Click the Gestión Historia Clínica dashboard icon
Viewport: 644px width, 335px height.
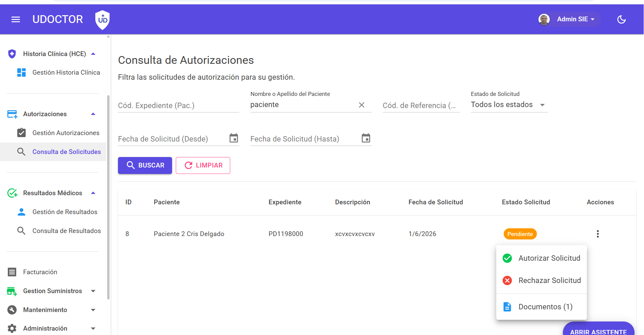coord(21,72)
